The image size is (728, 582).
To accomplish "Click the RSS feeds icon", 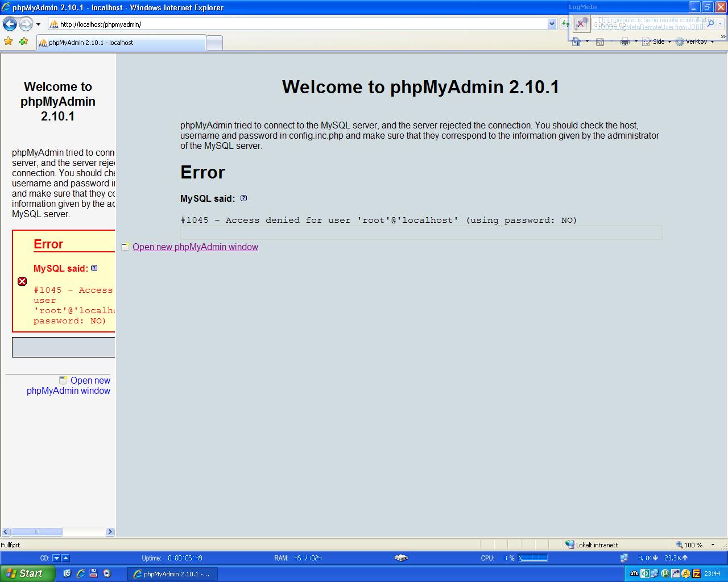I will click(600, 42).
